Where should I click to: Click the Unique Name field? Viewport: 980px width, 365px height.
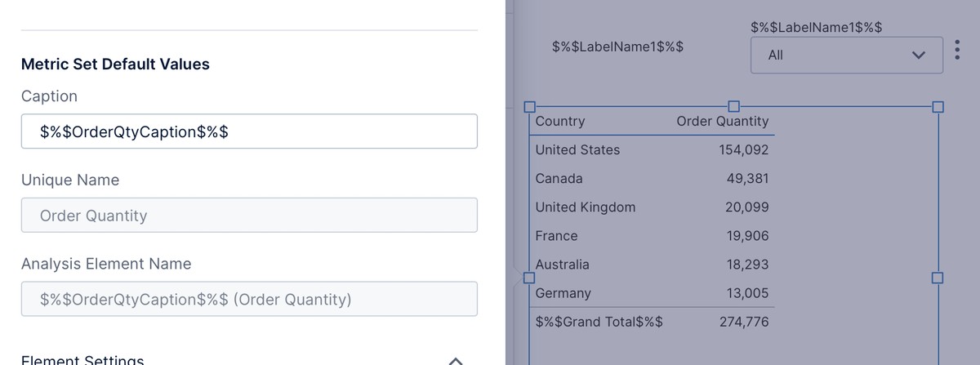coord(249,216)
